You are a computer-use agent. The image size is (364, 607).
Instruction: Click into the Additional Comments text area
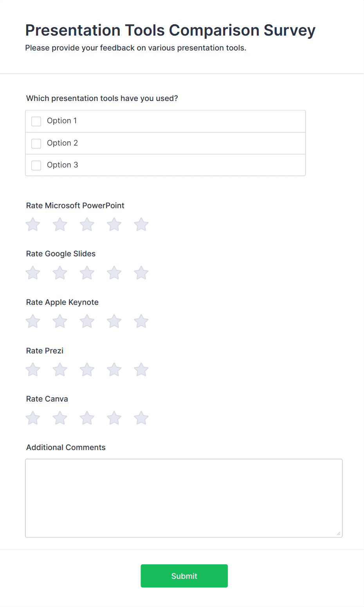[x=184, y=498]
